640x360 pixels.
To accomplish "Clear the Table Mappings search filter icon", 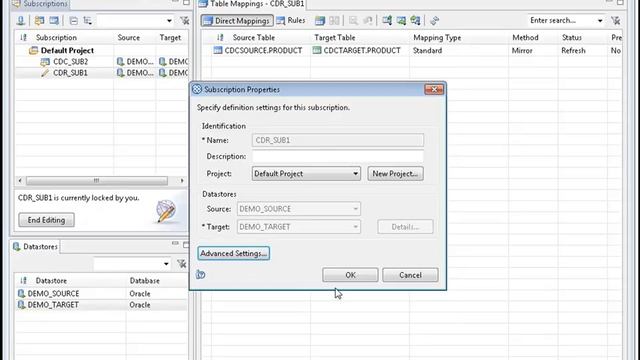I will [616, 20].
